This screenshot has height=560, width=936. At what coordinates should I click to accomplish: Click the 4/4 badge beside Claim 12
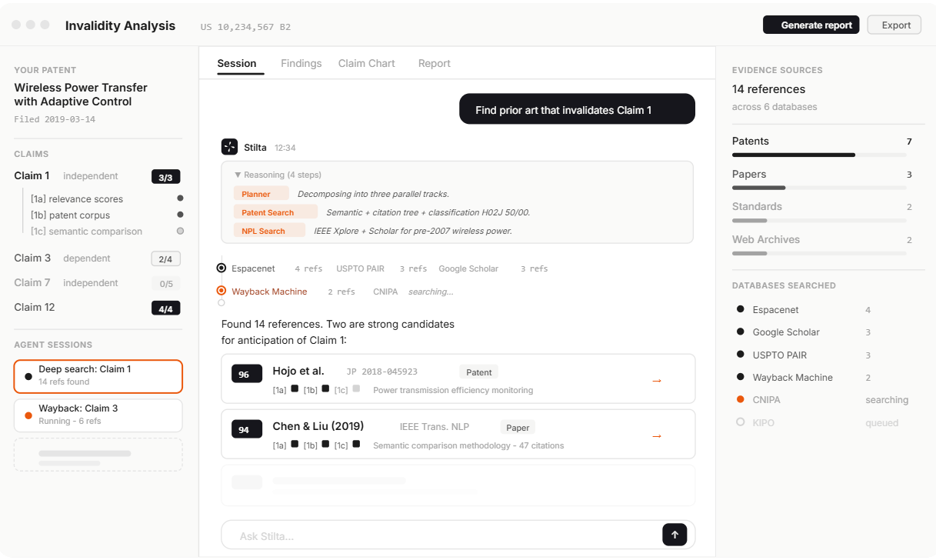click(x=165, y=308)
